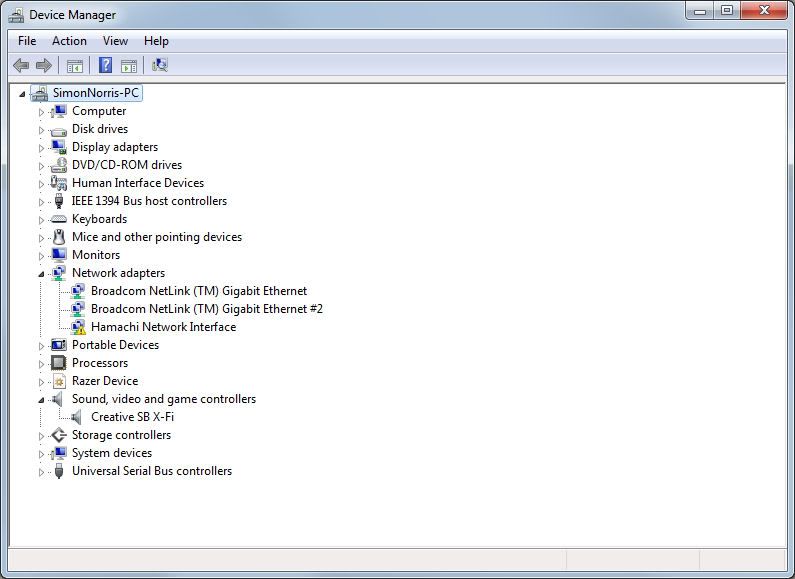
Task: Select the Mice and other pointing devices item
Action: coord(156,237)
